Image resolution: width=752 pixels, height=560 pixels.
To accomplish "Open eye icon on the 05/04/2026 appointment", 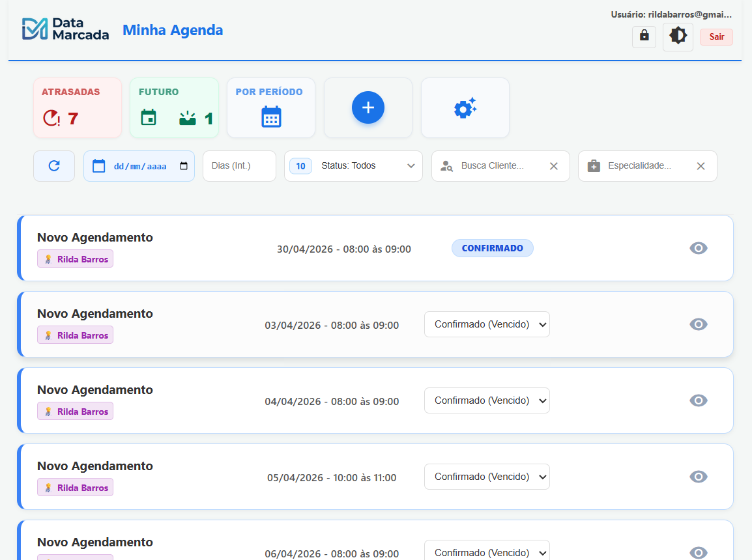I will pyautogui.click(x=698, y=477).
